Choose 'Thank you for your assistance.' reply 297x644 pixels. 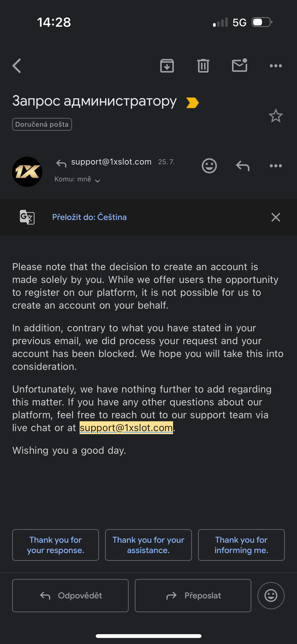click(x=148, y=545)
